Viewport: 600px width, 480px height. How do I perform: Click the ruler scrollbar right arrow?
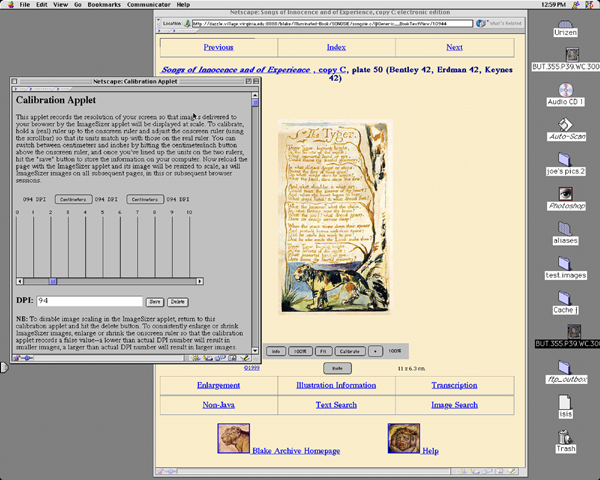tap(199, 281)
